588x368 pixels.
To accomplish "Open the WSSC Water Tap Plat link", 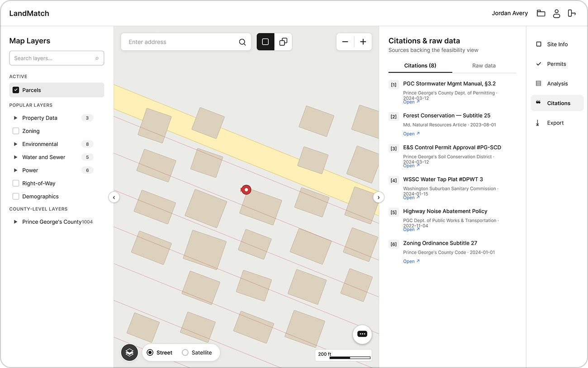I will point(411,198).
